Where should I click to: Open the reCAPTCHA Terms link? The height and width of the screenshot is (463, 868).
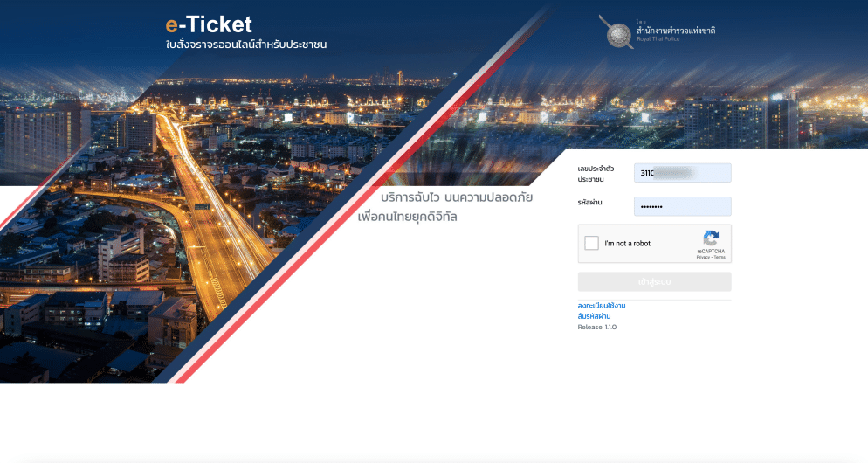[720, 258]
